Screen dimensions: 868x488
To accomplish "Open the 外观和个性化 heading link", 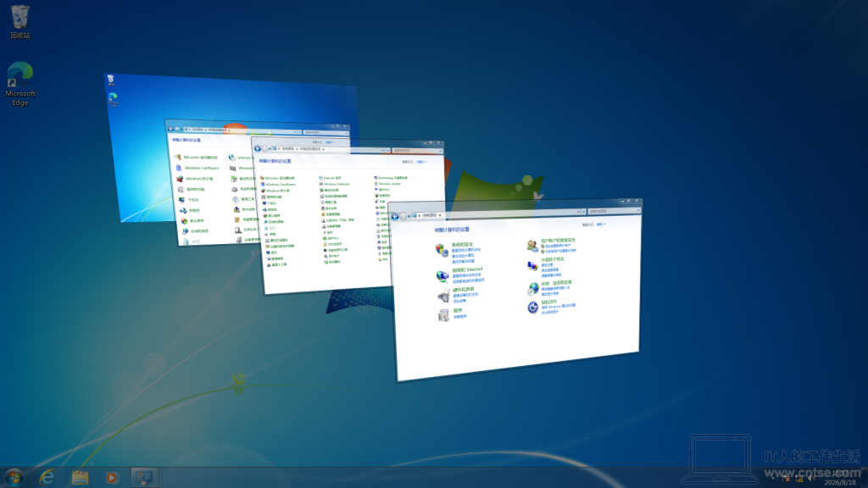I will pyautogui.click(x=553, y=259).
